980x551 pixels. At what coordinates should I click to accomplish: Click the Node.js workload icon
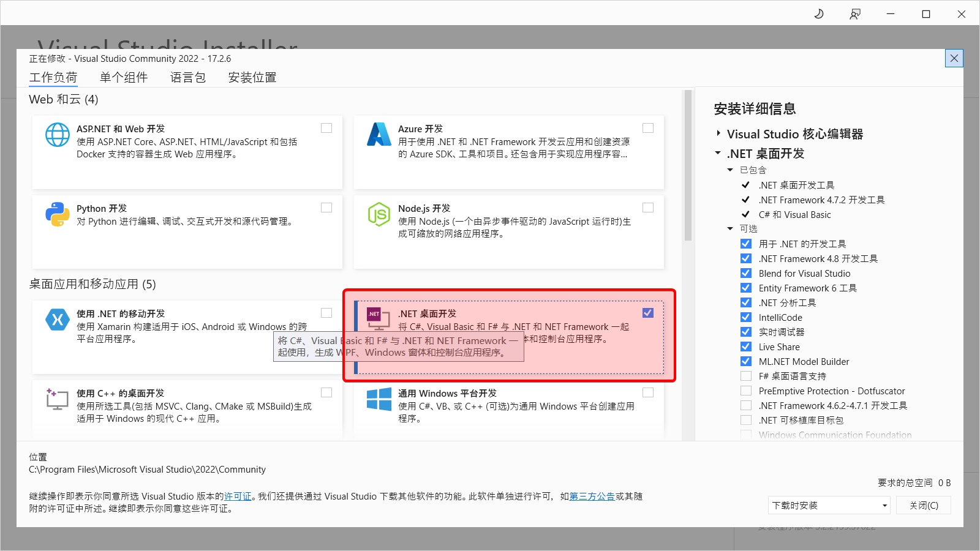tap(379, 214)
